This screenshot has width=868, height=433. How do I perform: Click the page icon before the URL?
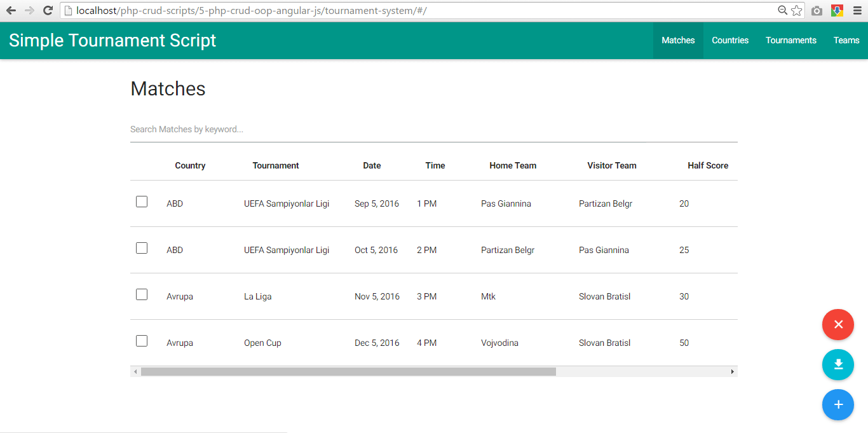coord(67,10)
